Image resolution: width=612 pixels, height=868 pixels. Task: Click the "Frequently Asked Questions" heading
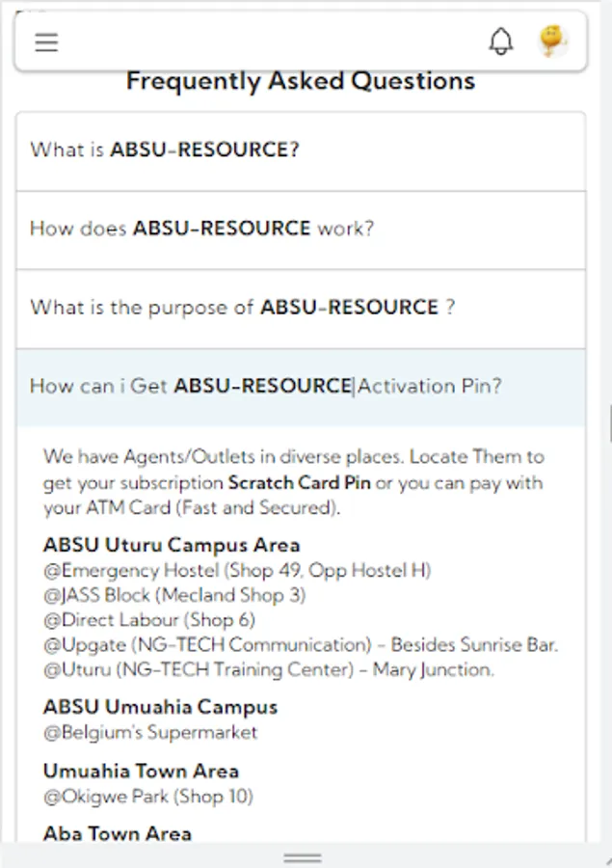tap(300, 81)
